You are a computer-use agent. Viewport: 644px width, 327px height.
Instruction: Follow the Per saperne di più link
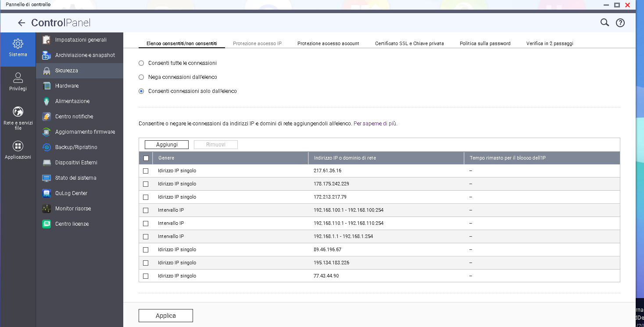point(375,124)
